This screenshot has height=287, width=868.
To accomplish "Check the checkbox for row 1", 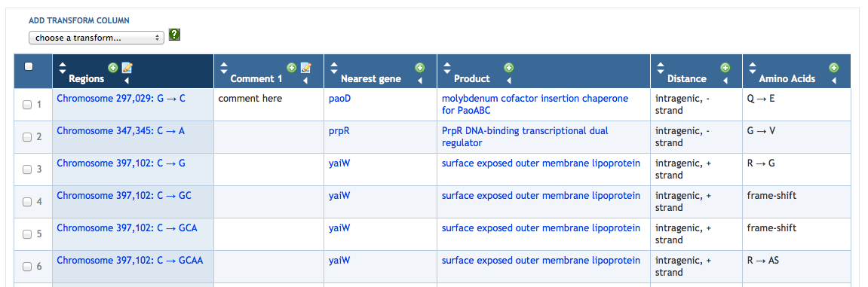I will tap(27, 105).
